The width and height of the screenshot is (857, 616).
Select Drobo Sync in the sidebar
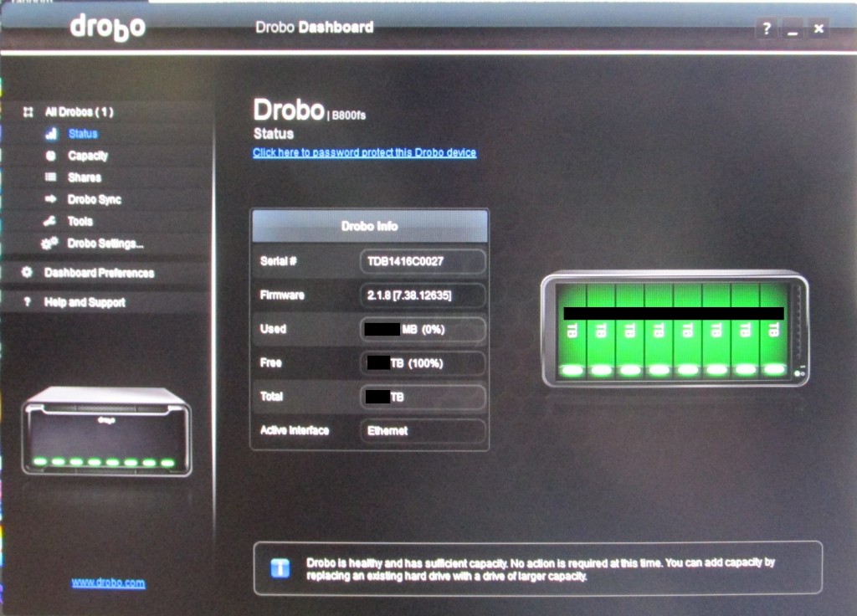(94, 199)
